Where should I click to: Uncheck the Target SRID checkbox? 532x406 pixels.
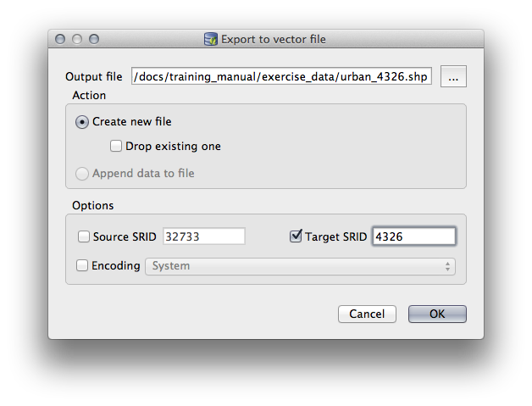pyautogui.click(x=296, y=236)
